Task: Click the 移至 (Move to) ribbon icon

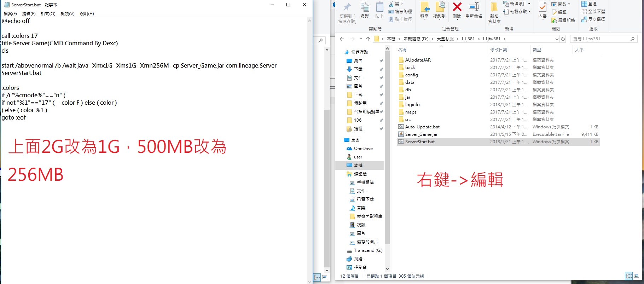Action: pyautogui.click(x=424, y=10)
